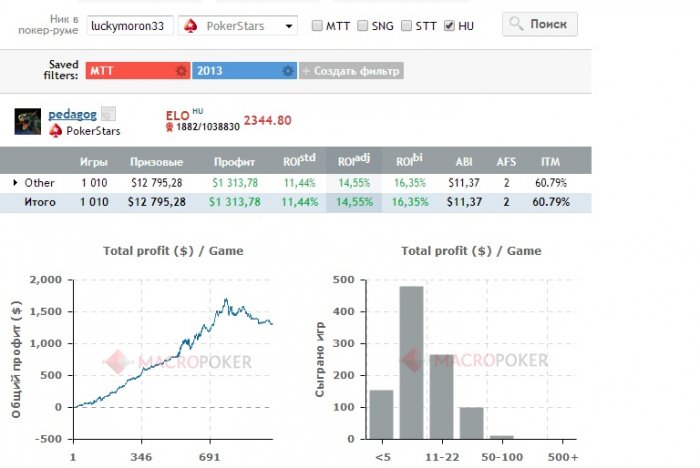Image resolution: width=700 pixels, height=468 pixels.
Task: Click the 11-22 buy-in bar
Action: [442, 397]
